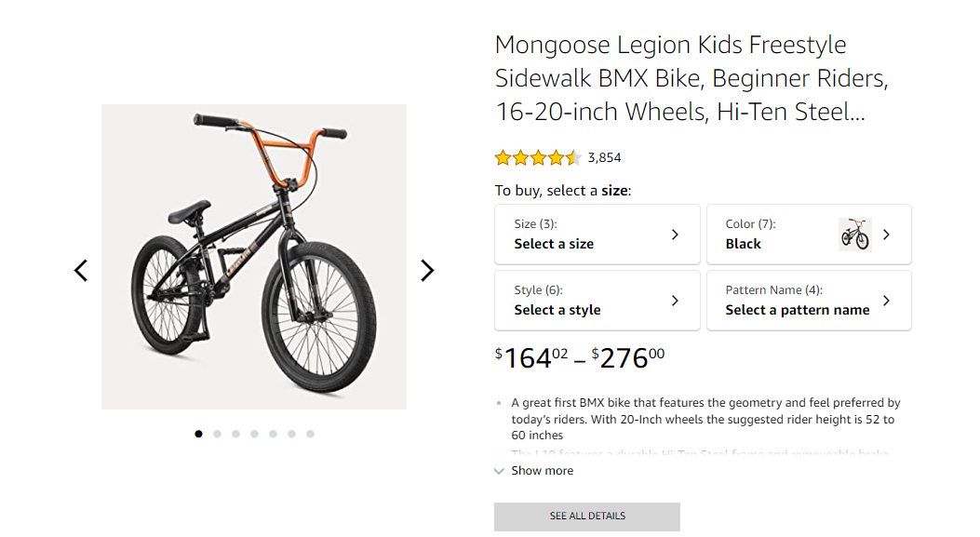980x537 pixels.
Task: Open the 3,854 ratings link
Action: tap(605, 157)
